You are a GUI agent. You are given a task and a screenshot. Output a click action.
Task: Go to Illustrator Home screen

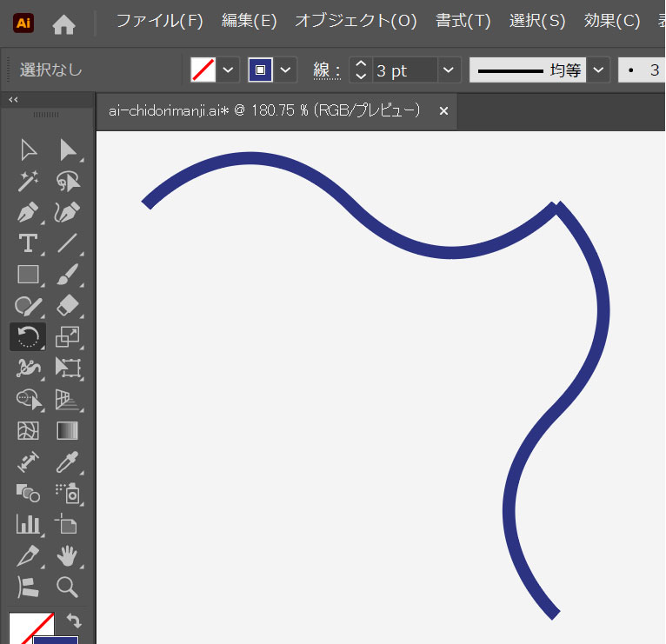63,24
